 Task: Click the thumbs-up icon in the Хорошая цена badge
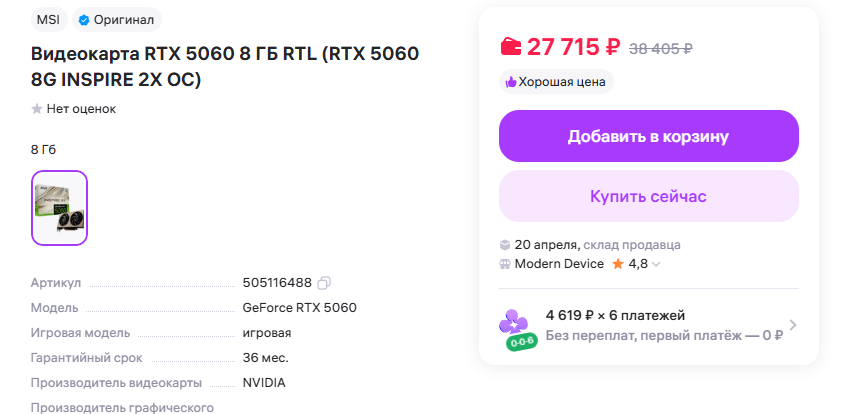[510, 82]
